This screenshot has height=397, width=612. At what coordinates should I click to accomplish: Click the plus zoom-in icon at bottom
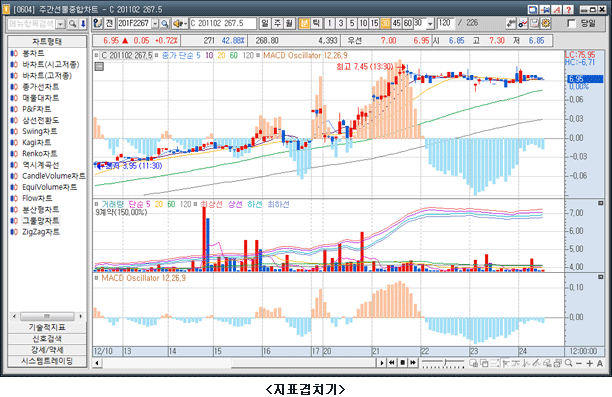589,363
